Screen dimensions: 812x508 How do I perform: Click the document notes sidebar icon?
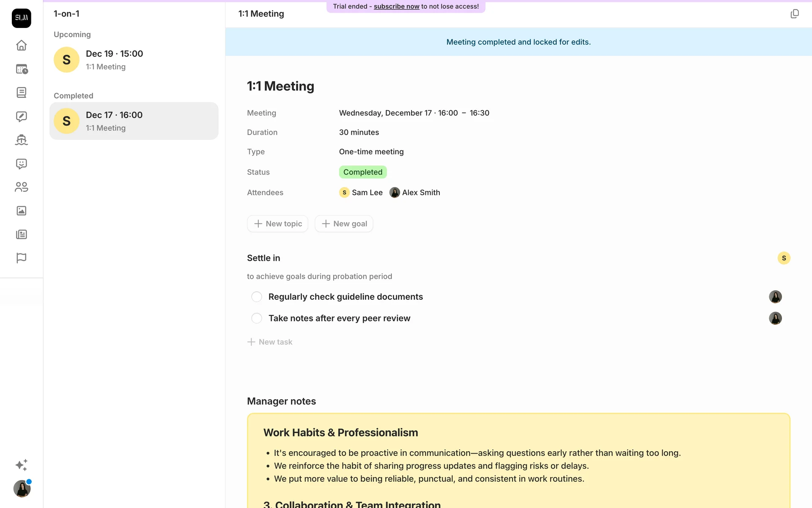click(21, 93)
